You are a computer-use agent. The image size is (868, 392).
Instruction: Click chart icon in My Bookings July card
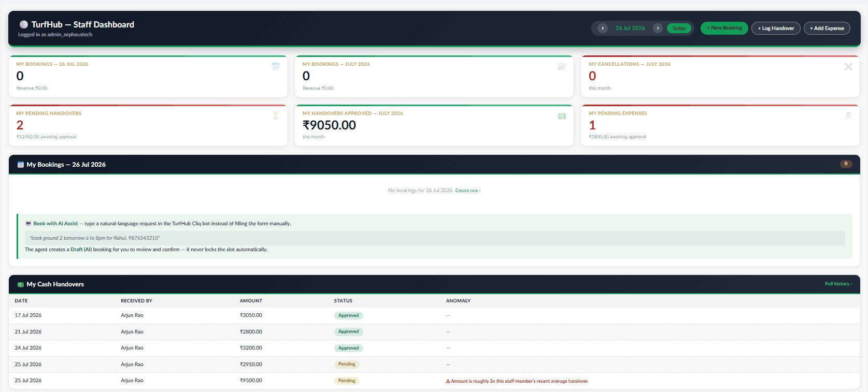(562, 66)
